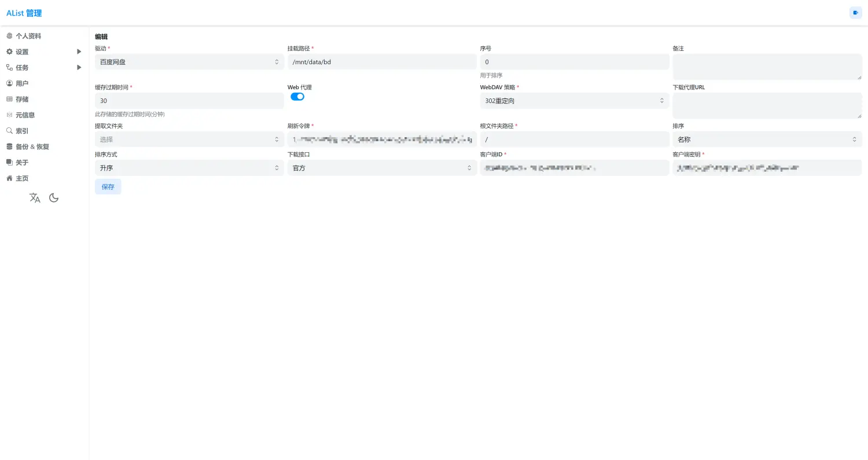Click the 挂载路径 input field
868x460 pixels.
[x=382, y=62]
